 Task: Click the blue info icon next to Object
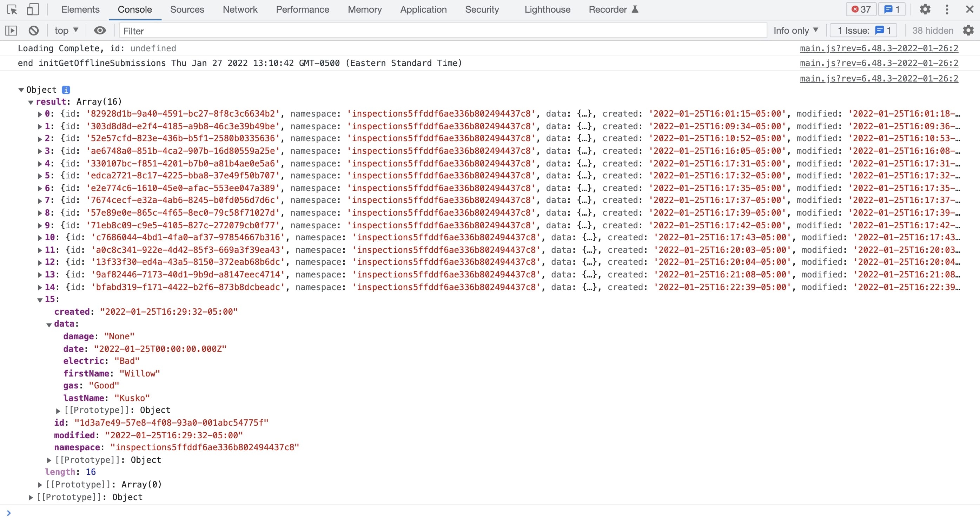tap(66, 90)
